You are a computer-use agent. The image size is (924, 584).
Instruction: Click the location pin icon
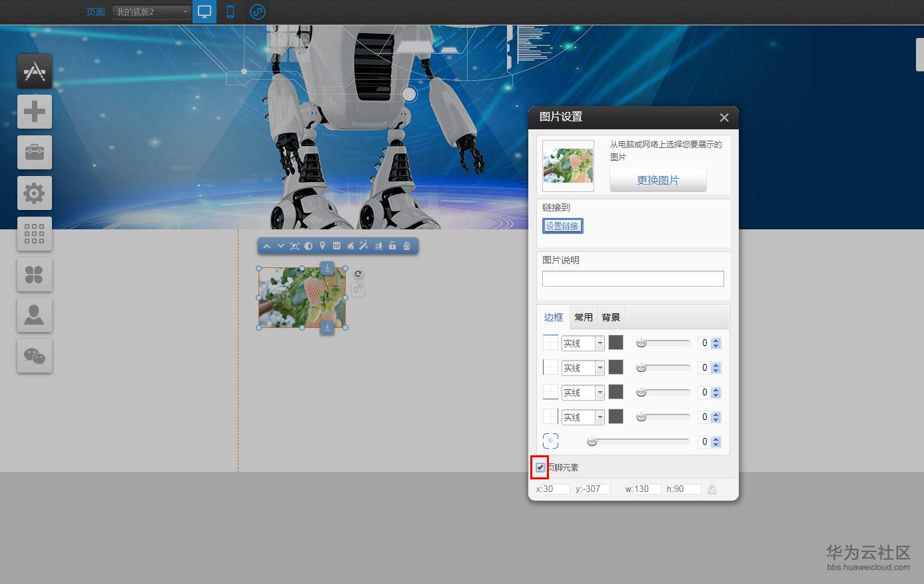click(x=322, y=246)
